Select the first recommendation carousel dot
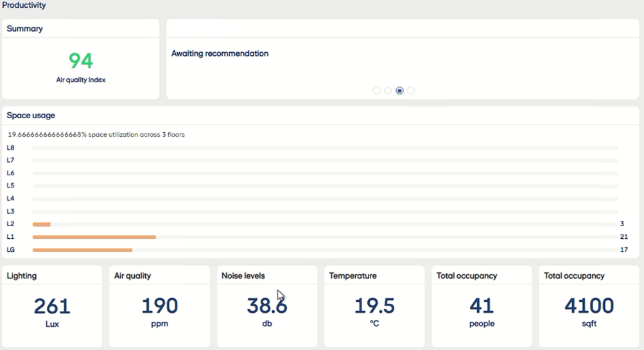The width and height of the screenshot is (644, 350). 377,91
